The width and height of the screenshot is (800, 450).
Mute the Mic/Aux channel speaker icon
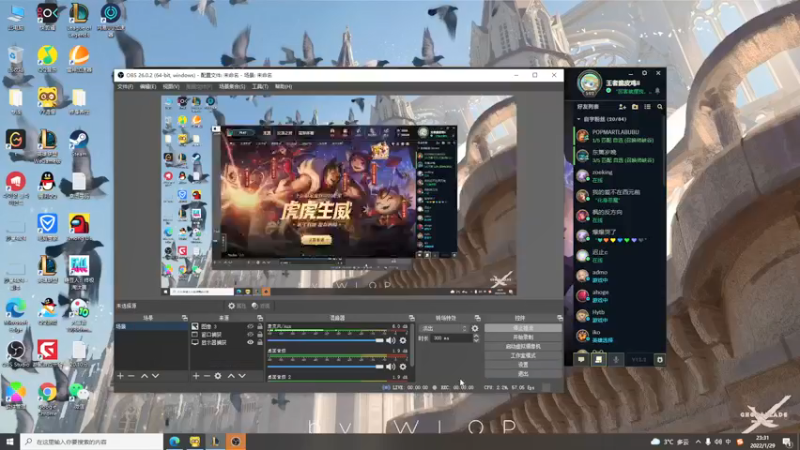pyautogui.click(x=391, y=340)
